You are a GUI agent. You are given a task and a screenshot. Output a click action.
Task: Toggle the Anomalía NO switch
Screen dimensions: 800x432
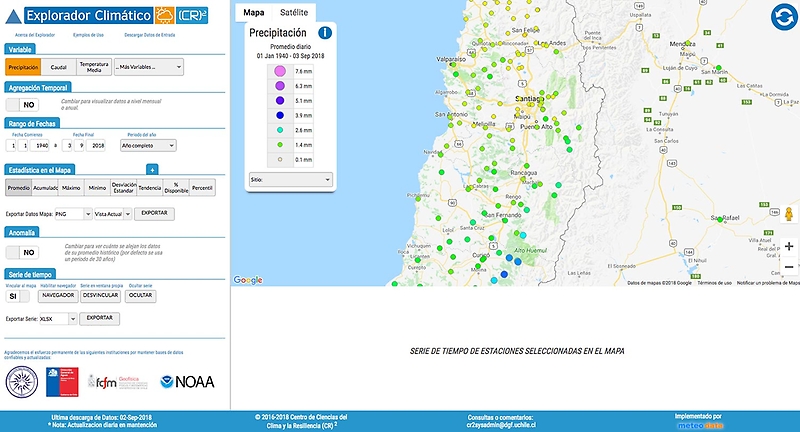(x=22, y=253)
